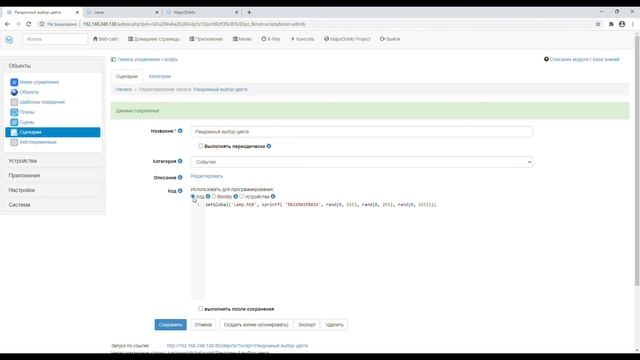Screen dimensions: 640x360
Task: Expand the Приложения sidebar section
Action: 53,176
